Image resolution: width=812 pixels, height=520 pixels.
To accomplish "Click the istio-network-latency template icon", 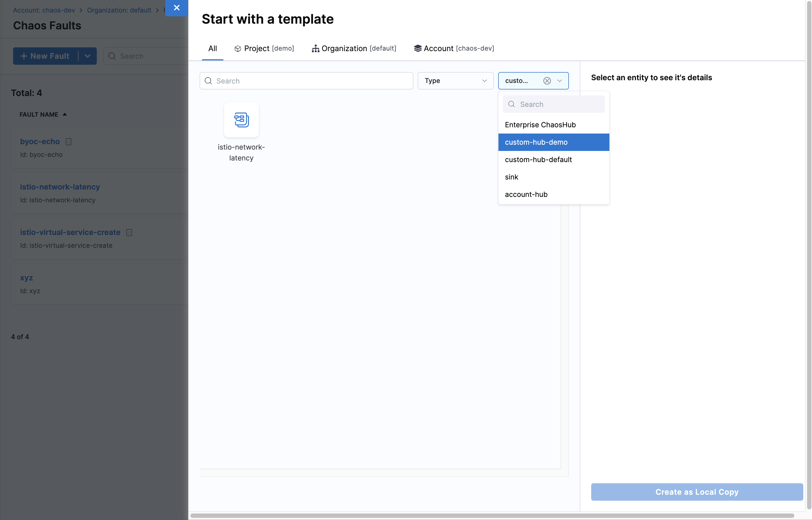I will click(x=241, y=120).
